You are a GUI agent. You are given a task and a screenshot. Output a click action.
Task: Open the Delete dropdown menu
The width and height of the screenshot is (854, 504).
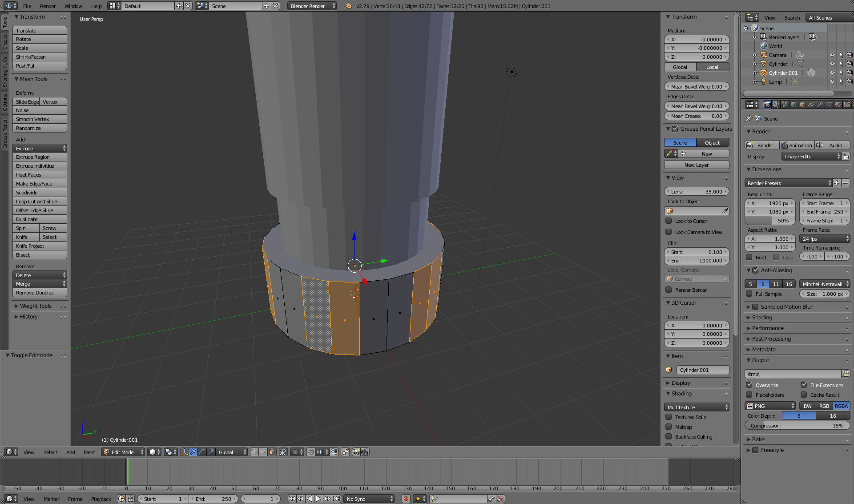point(40,275)
